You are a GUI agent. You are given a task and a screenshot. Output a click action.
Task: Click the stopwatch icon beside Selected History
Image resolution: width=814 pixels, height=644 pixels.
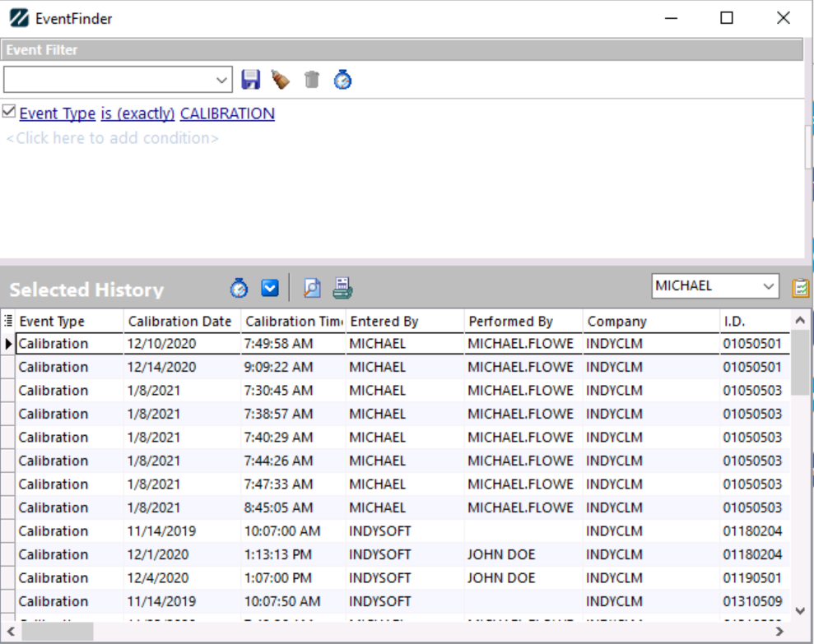tap(239, 288)
